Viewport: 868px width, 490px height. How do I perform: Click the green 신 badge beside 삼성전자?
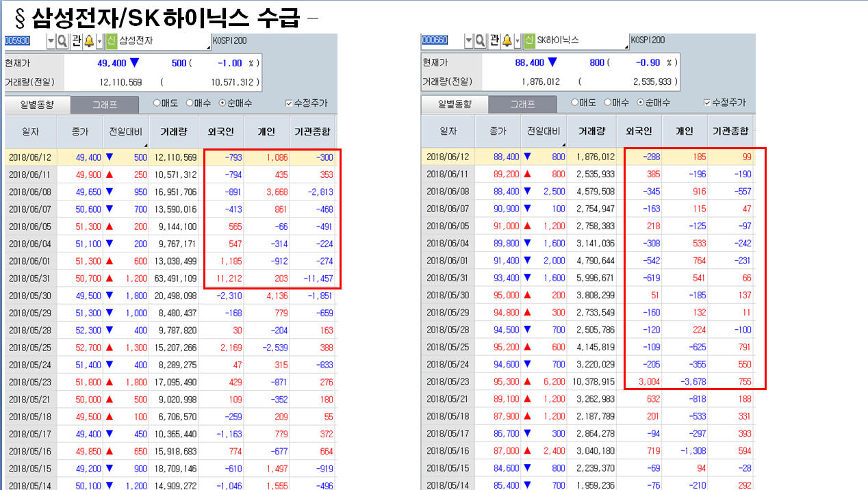pyautogui.click(x=111, y=41)
